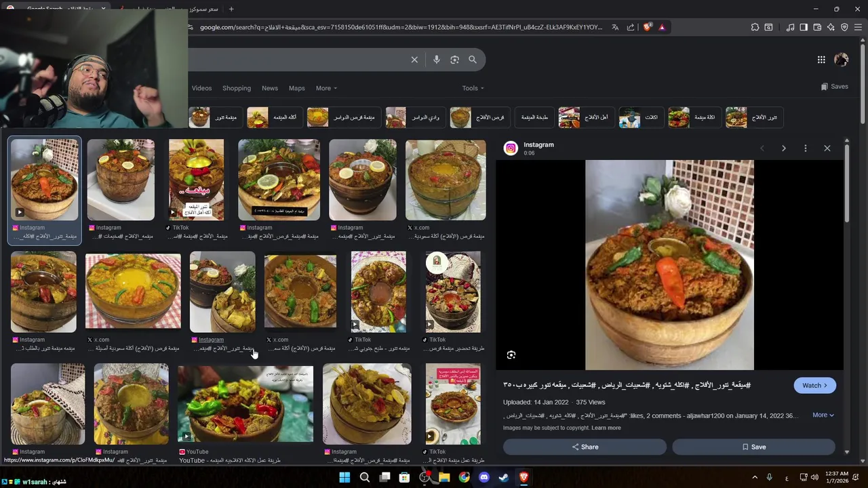Open Leo AI sparkle icon
868x488 pixels.
tap(831, 27)
